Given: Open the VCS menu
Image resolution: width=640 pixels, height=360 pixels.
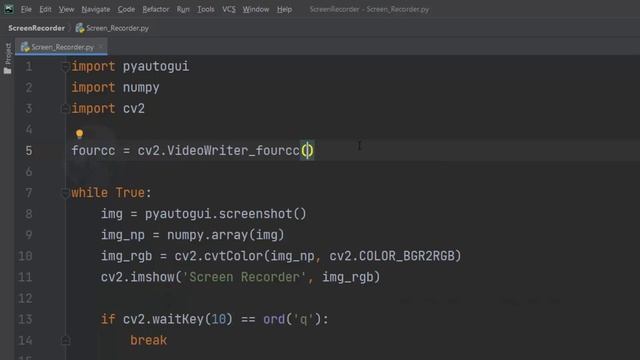Looking at the screenshot, I should 229,9.
